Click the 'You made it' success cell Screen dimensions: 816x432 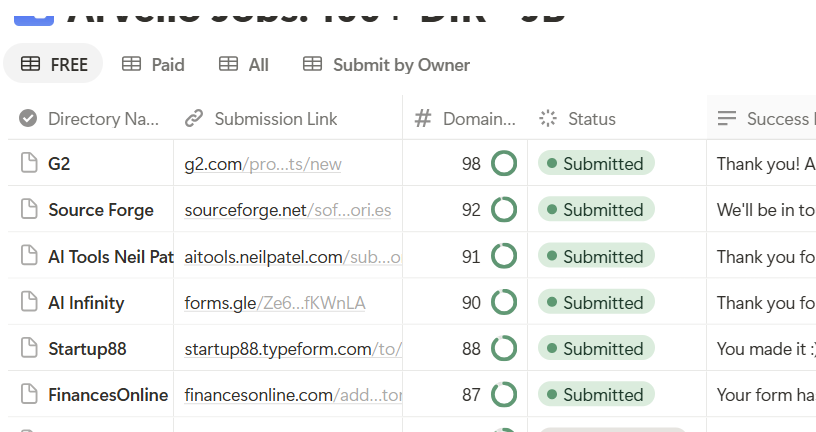(x=761, y=348)
